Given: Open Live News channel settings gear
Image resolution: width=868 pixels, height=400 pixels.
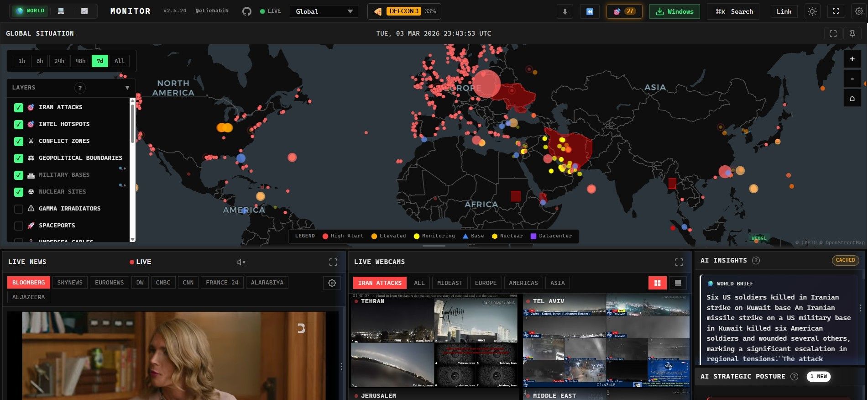Looking at the screenshot, I should (x=332, y=283).
